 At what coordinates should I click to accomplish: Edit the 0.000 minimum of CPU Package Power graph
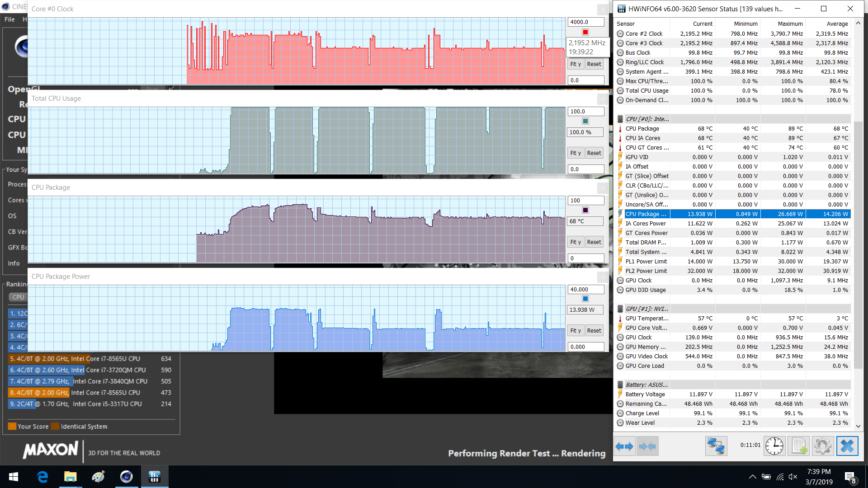coord(586,347)
